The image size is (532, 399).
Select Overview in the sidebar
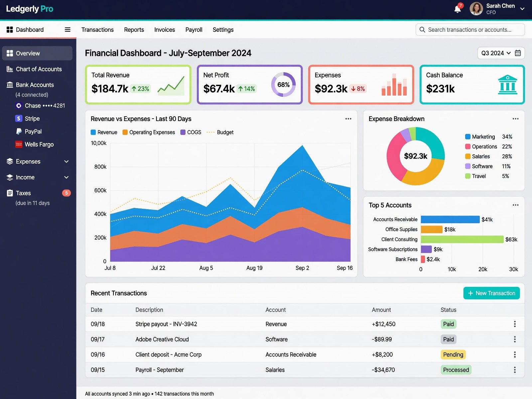[x=37, y=53]
